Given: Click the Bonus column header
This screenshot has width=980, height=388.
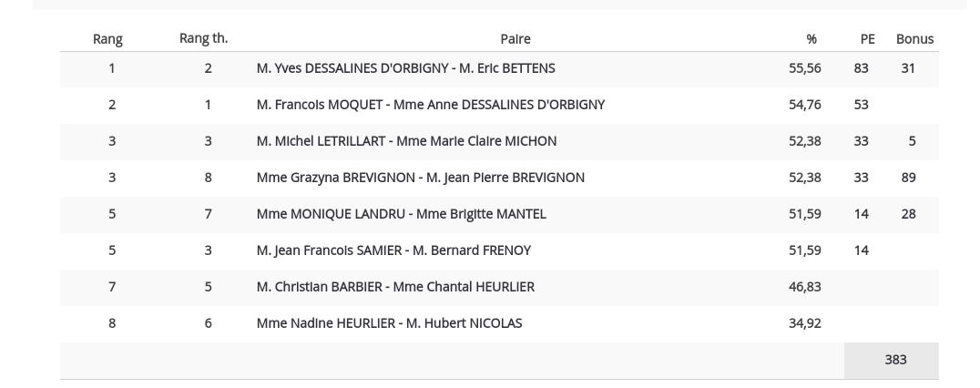Looking at the screenshot, I should click(915, 39).
